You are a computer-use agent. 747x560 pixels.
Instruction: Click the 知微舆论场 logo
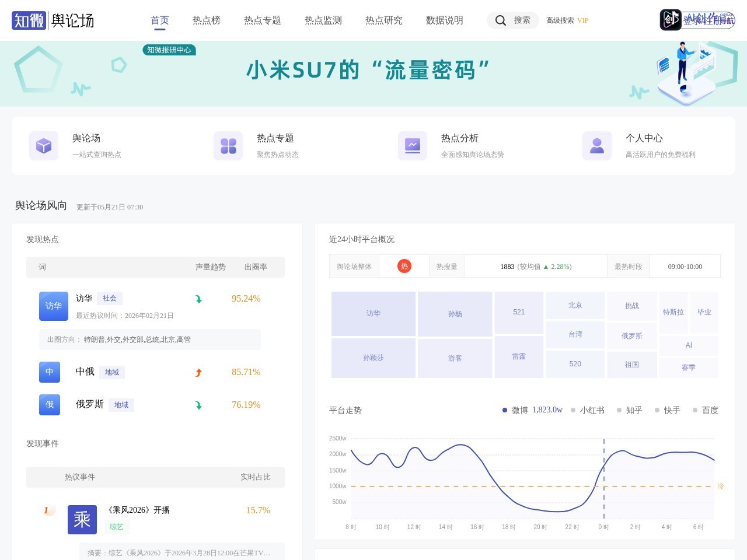[53, 20]
